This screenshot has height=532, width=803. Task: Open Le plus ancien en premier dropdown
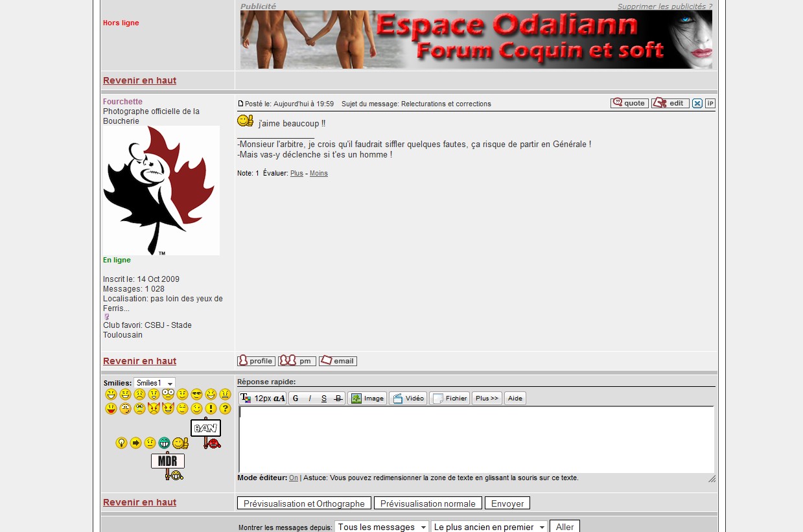coord(489,527)
